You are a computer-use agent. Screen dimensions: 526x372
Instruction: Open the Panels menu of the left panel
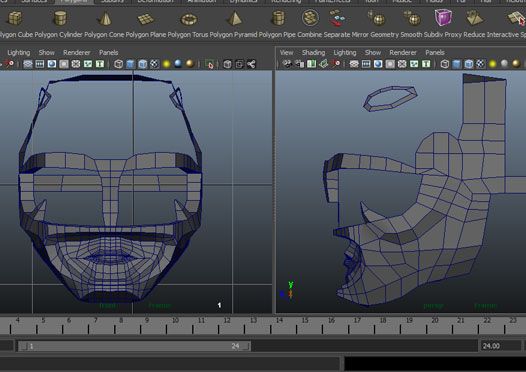[108, 53]
